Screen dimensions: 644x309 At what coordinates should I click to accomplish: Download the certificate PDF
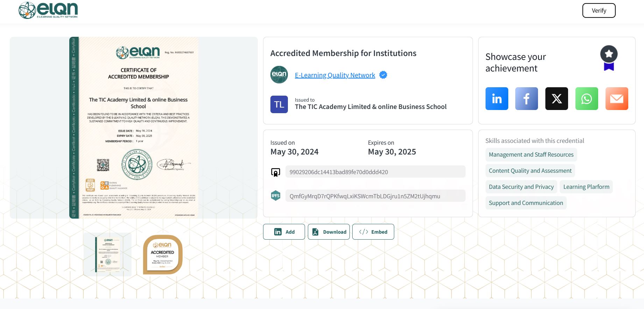click(x=329, y=232)
